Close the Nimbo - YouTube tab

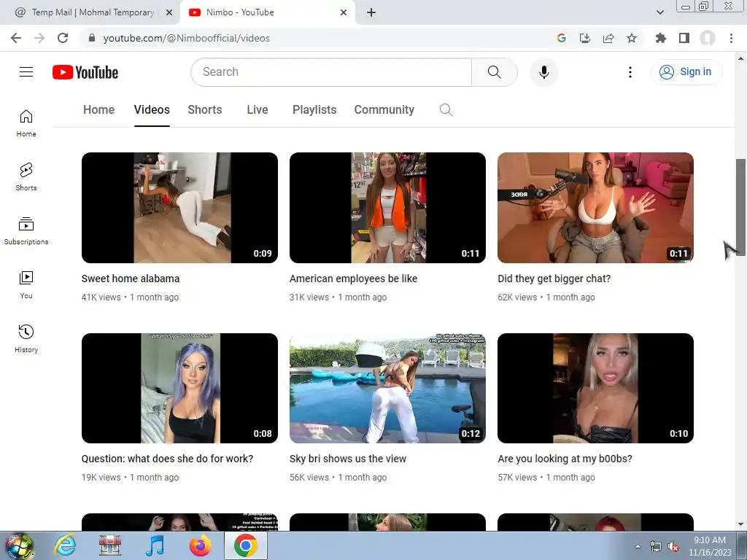[344, 13]
